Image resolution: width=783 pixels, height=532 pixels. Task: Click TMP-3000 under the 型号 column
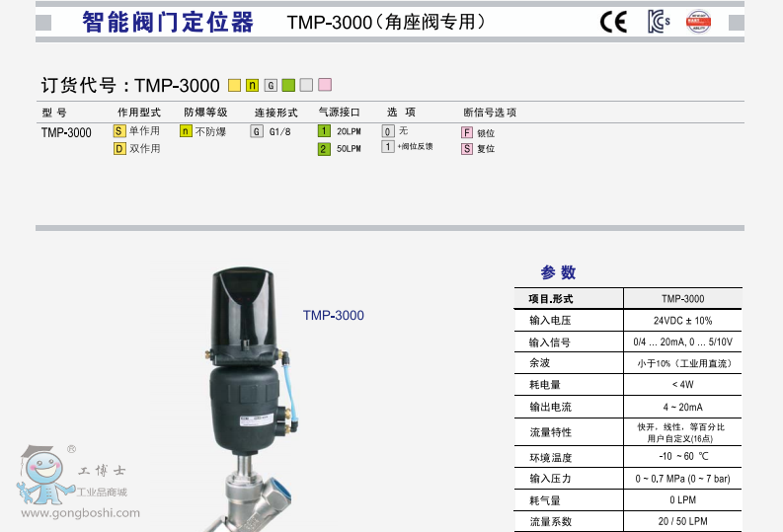pos(66,132)
